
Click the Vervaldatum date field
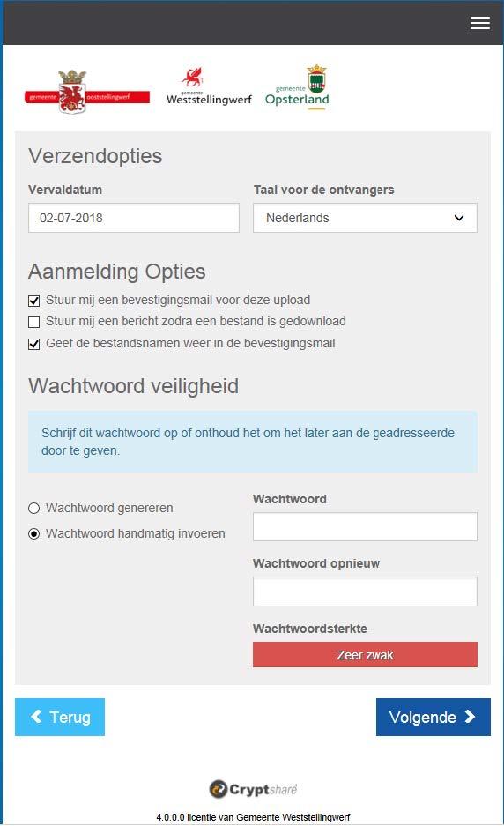click(134, 218)
